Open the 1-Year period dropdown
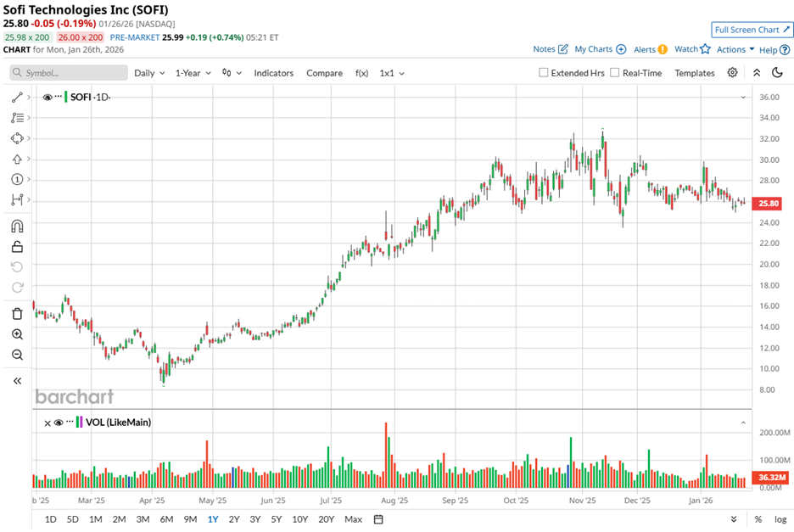The image size is (794, 532). coord(193,73)
